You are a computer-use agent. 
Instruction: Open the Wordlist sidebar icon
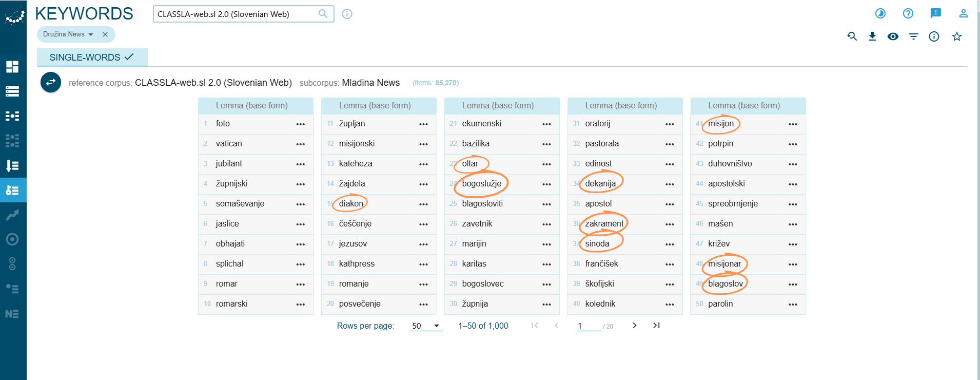point(12,165)
